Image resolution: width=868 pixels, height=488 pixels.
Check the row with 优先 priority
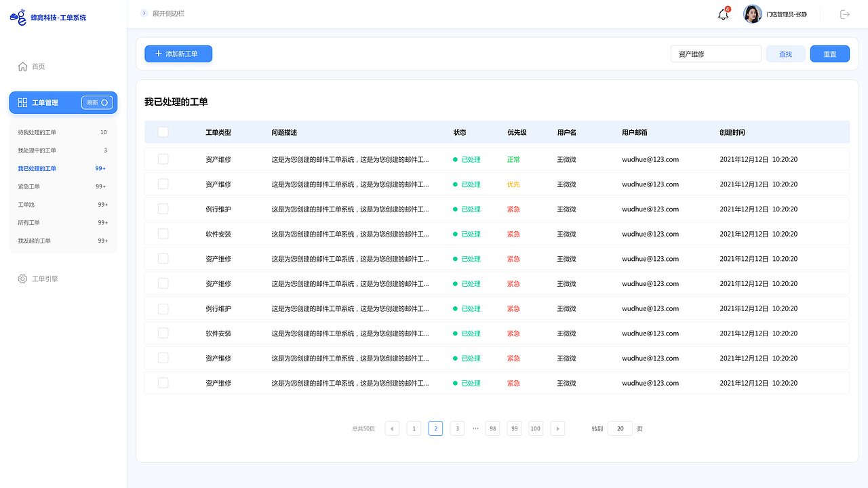[163, 184]
